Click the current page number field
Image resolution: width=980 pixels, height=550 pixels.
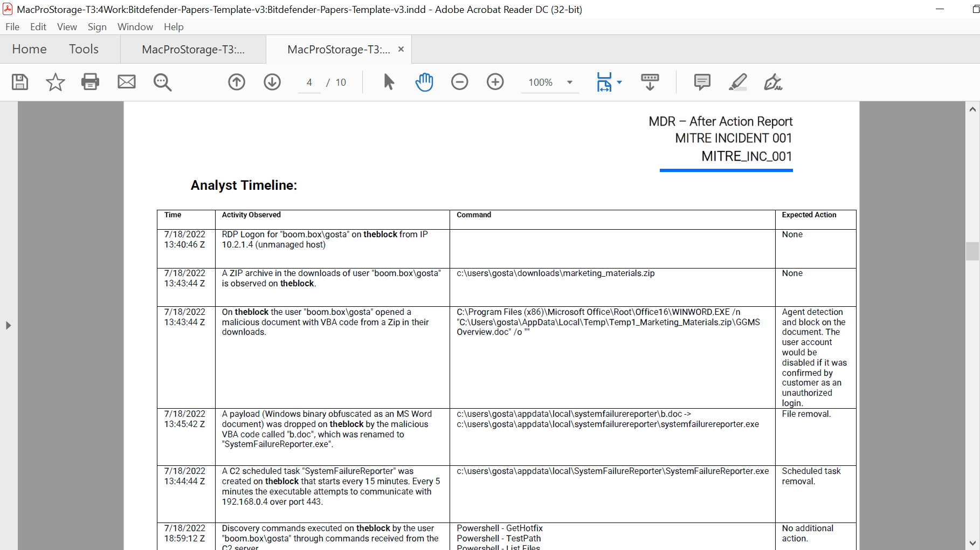coord(309,82)
